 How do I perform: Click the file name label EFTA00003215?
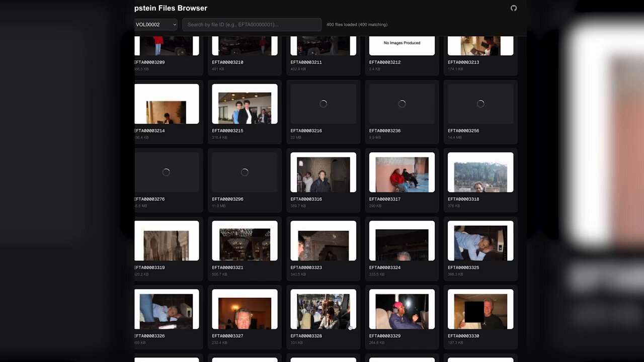coord(227,131)
